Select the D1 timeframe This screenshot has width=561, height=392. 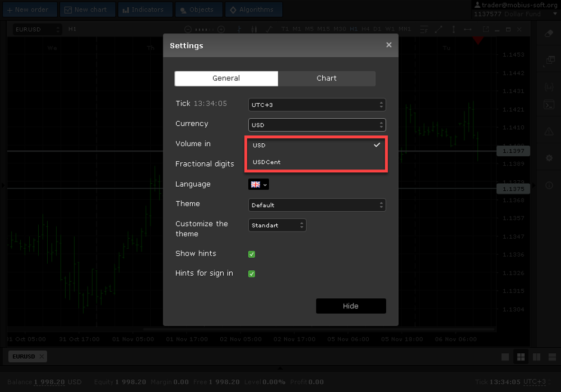coord(377,29)
